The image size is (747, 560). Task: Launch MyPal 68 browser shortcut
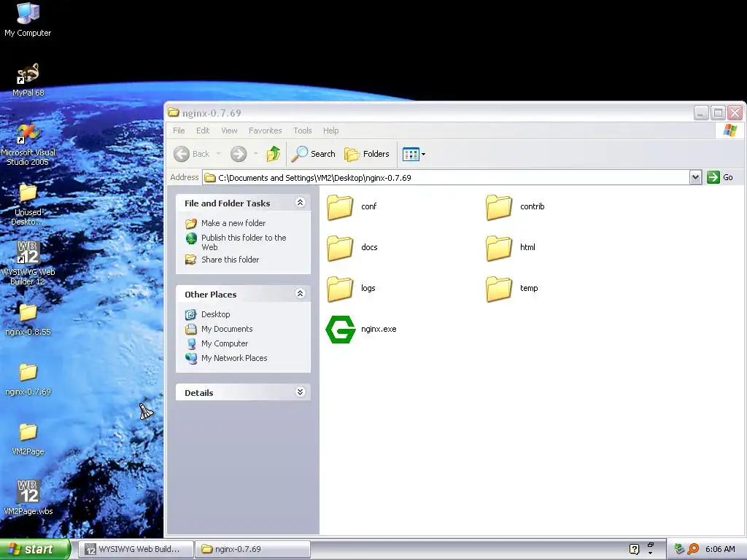pos(28,79)
